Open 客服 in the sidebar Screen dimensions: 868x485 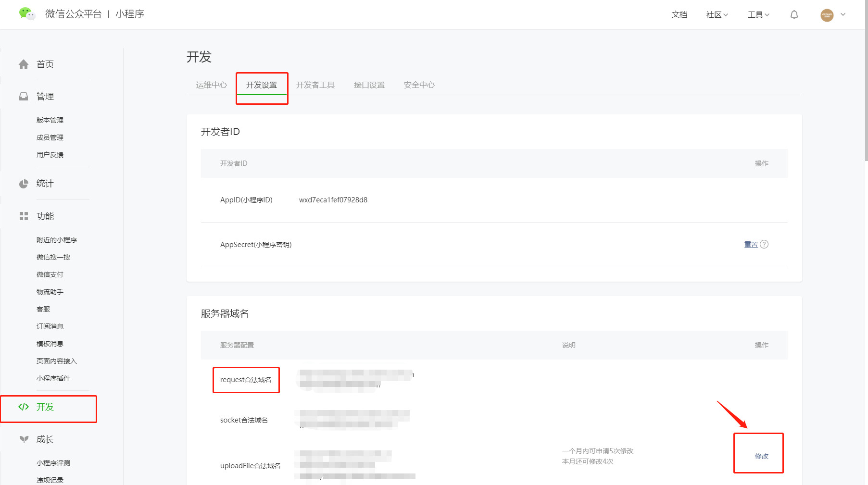[x=43, y=309]
